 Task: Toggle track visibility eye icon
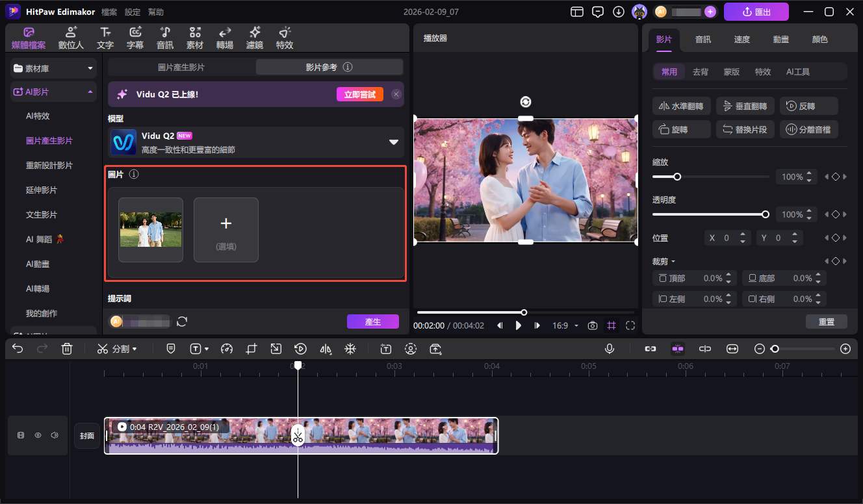(x=38, y=435)
